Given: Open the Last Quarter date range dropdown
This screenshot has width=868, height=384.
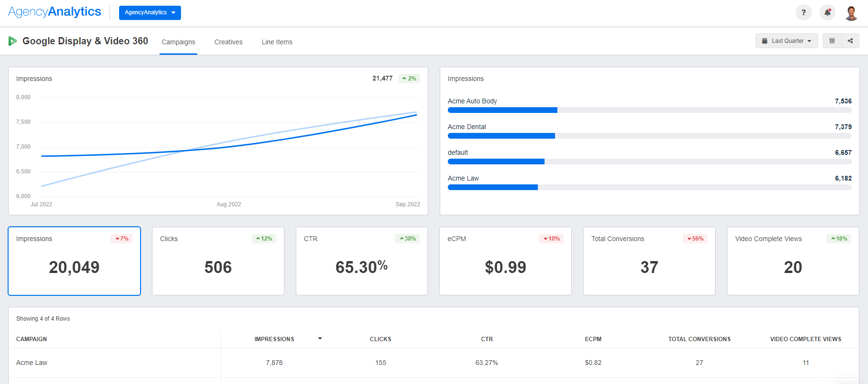Looking at the screenshot, I should point(787,41).
